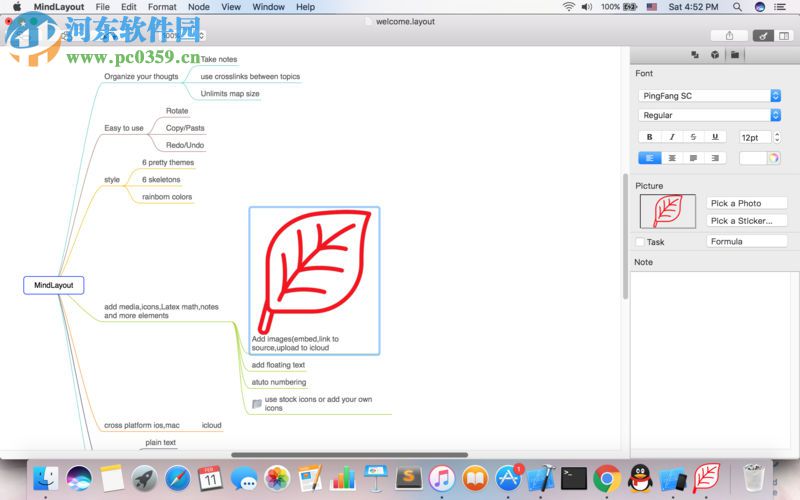Open Launchpad rocket icon in Dock
This screenshot has height=500, width=800.
[145, 478]
